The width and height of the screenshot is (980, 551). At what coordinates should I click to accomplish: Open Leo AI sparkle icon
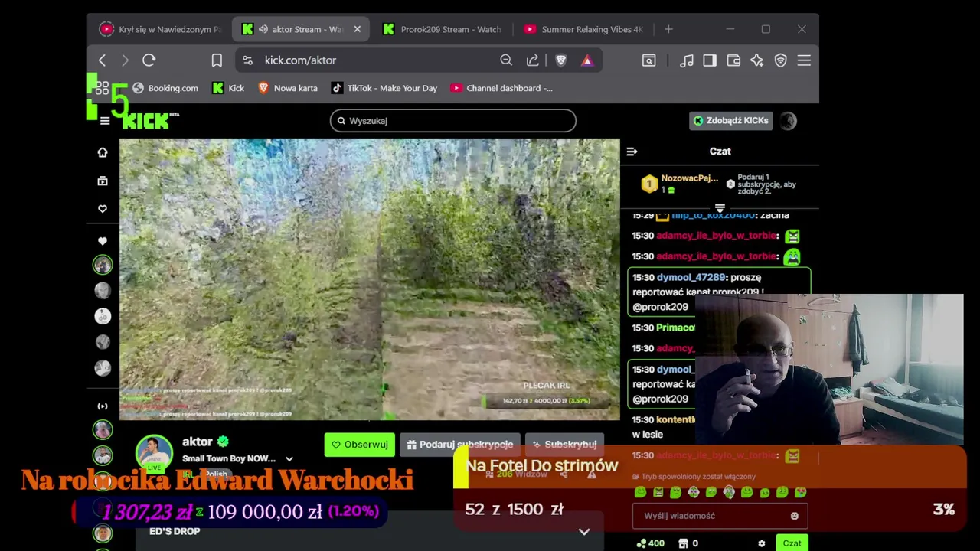756,60
